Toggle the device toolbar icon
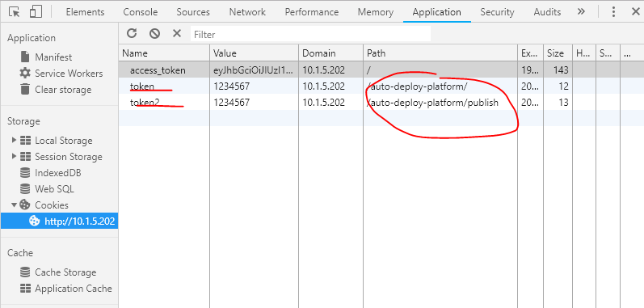Image resolution: width=644 pixels, height=308 pixels. click(36, 12)
